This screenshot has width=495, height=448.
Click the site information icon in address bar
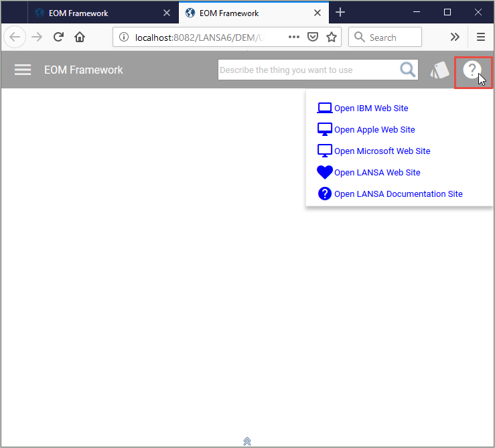(124, 38)
